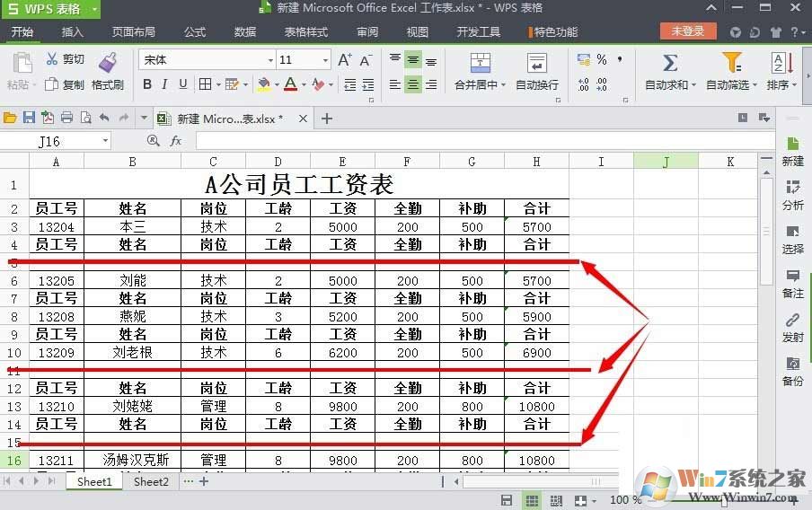Open the 插入 (Insert) tab
Image resolution: width=812 pixels, height=510 pixels.
pyautogui.click(x=72, y=32)
